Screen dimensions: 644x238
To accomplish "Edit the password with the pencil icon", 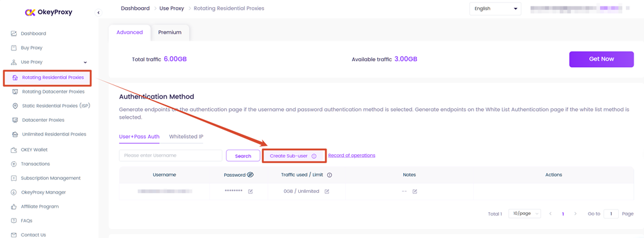I will pyautogui.click(x=250, y=192).
